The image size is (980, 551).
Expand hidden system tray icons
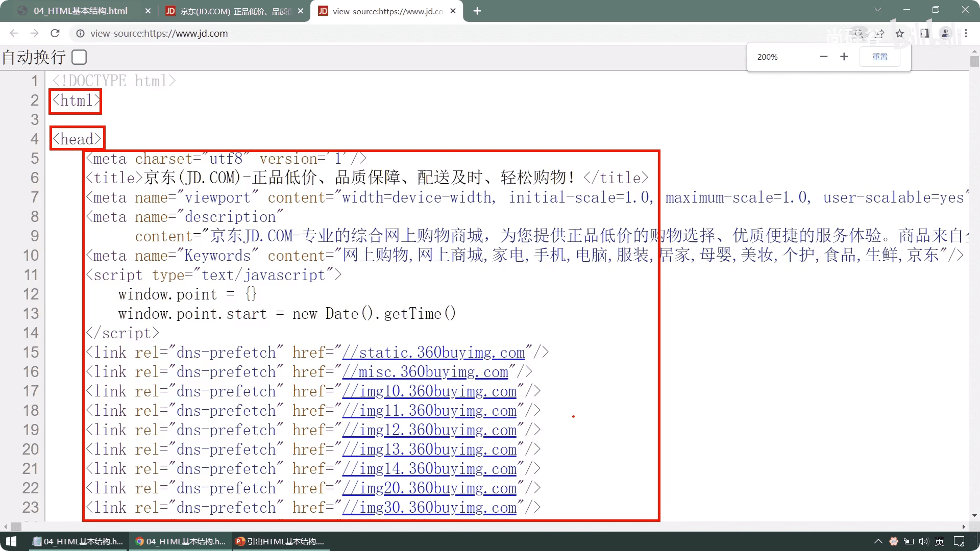(878, 541)
